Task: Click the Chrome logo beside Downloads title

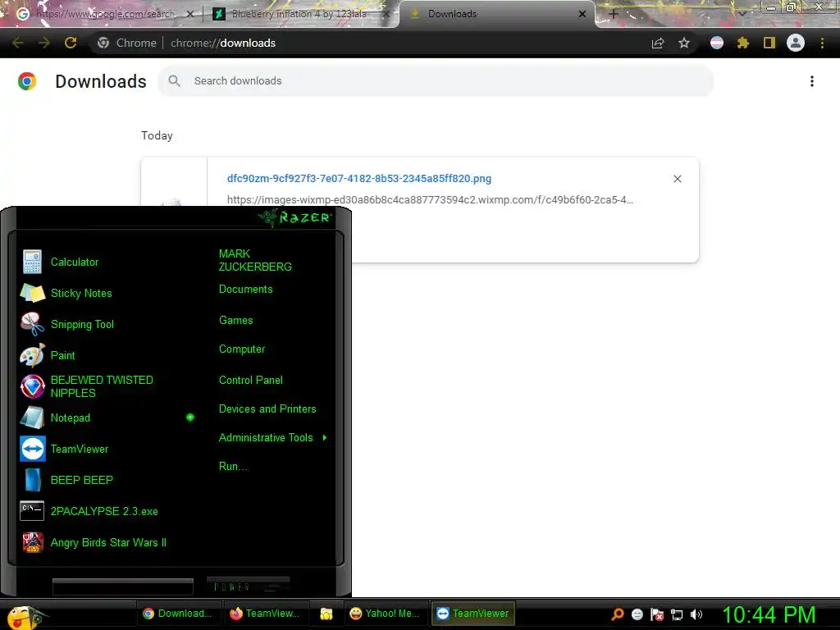Action: 27,81
